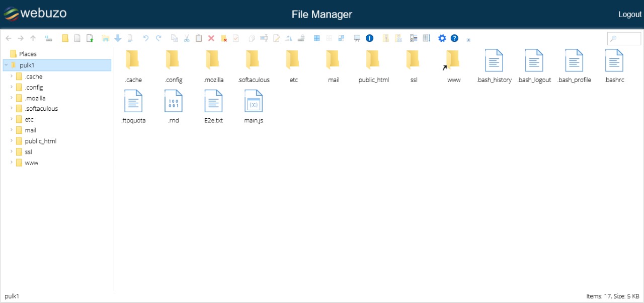Image resolution: width=644 pixels, height=303 pixels.
Task: Open the file manager settings gear
Action: [442, 38]
